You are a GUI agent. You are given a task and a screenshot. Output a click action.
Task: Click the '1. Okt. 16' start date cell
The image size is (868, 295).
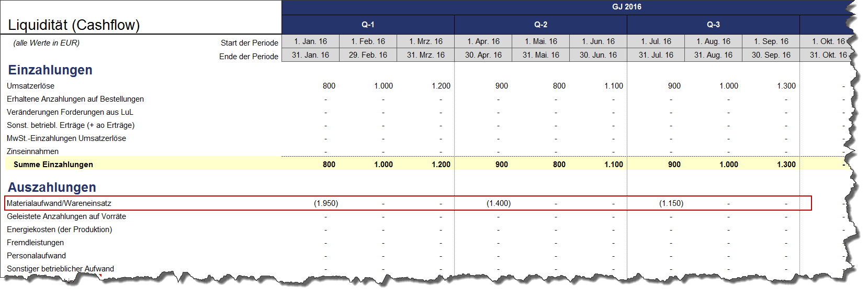point(828,41)
